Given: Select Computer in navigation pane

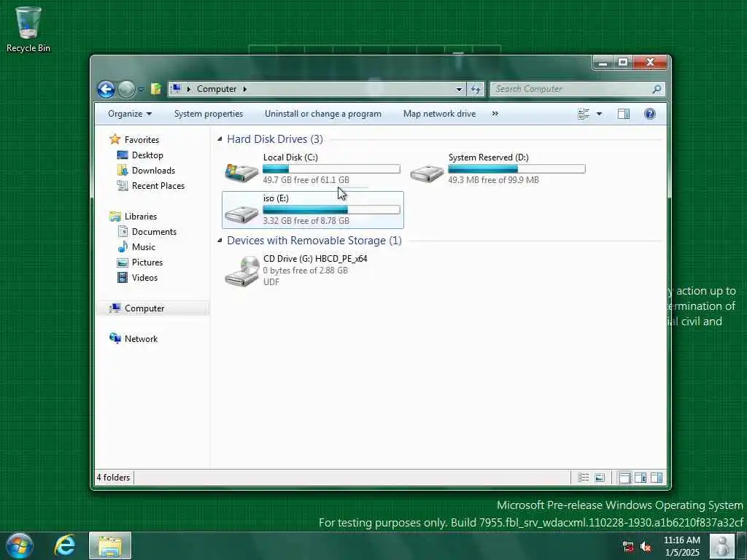Looking at the screenshot, I should click(144, 308).
